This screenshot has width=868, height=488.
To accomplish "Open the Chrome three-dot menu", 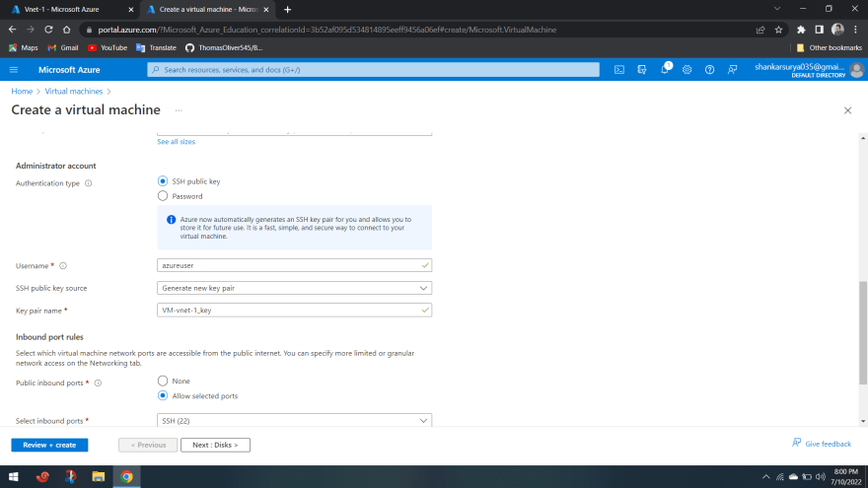I will [855, 30].
